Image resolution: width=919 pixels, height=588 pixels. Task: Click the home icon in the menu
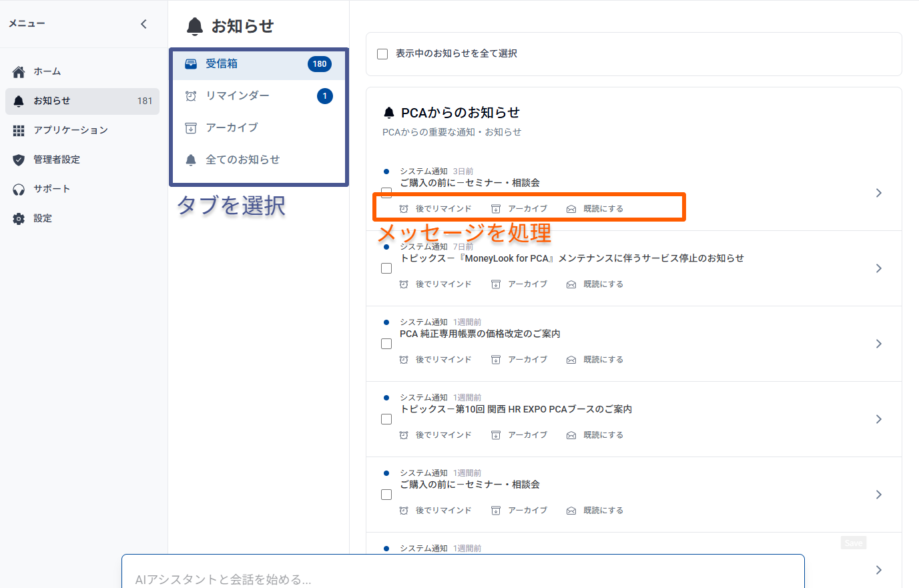coord(19,71)
